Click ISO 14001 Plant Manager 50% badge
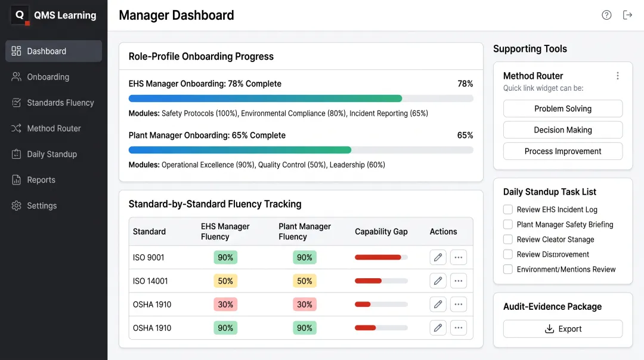This screenshot has height=360, width=644. 304,281
